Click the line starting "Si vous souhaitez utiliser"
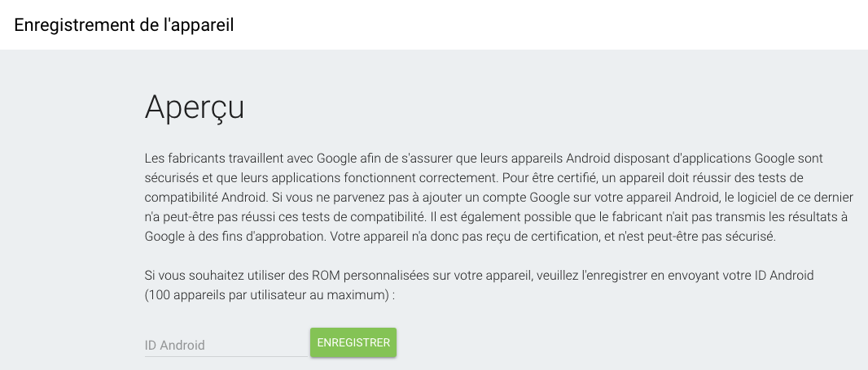Image resolution: width=868 pixels, height=370 pixels. pos(479,275)
